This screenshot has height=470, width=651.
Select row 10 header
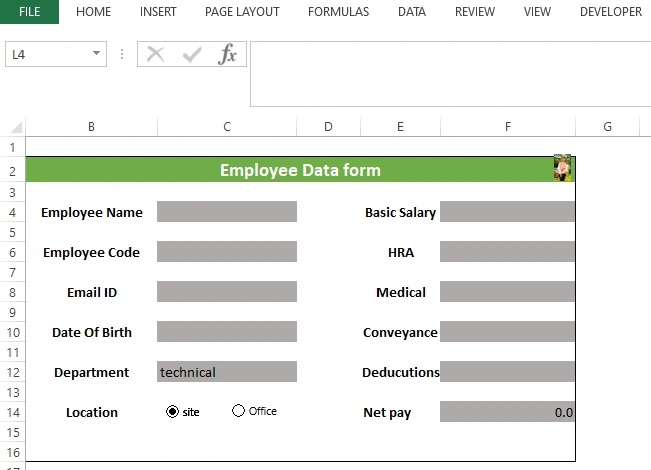coord(13,332)
